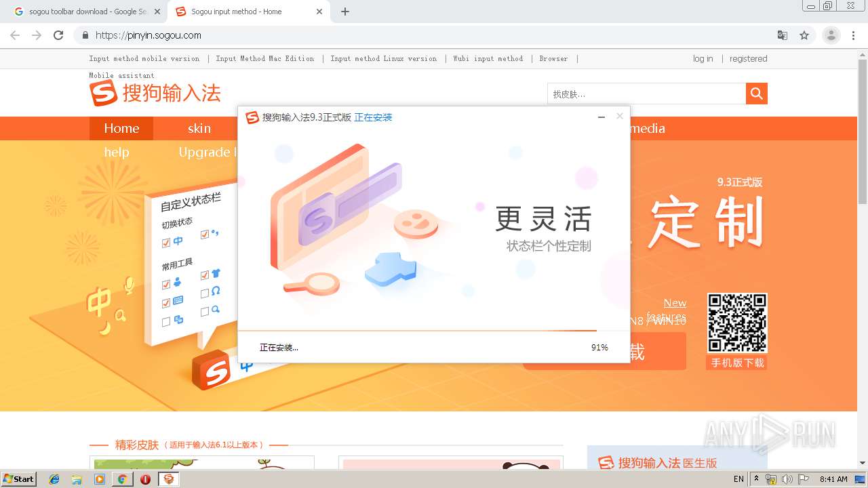Click the address bar URL pinyin.sogou.com
The height and width of the screenshot is (488, 868).
[x=149, y=35]
